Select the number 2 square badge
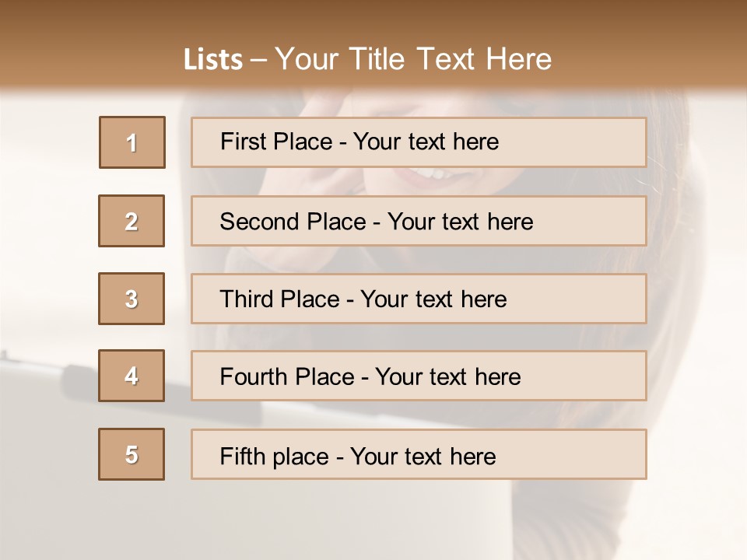The height and width of the screenshot is (560, 747). tap(132, 221)
